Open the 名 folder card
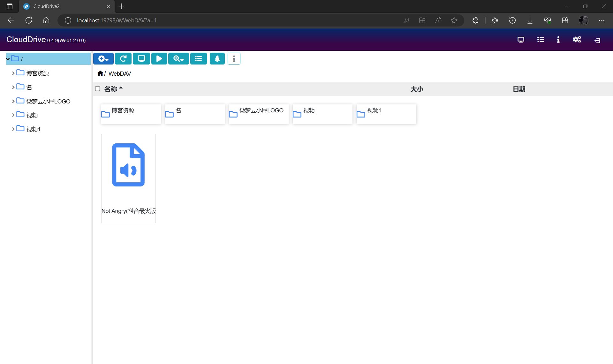613x364 pixels. tap(195, 114)
